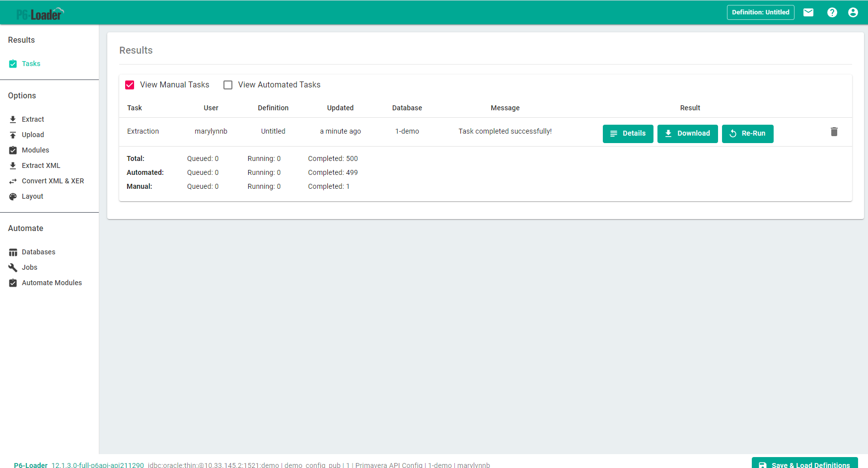Viewport: 868px width, 468px height.
Task: Open the help question mark icon
Action: (x=832, y=12)
